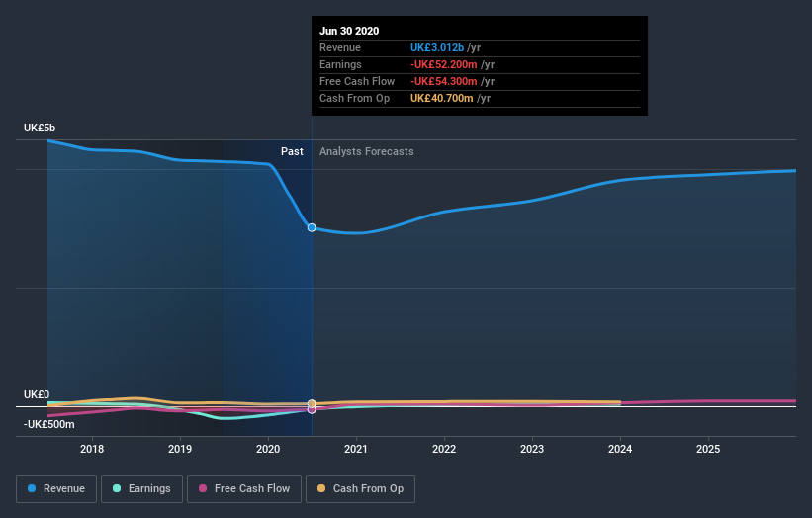Click the 2021 x-axis label
The image size is (812, 518).
pos(356,449)
